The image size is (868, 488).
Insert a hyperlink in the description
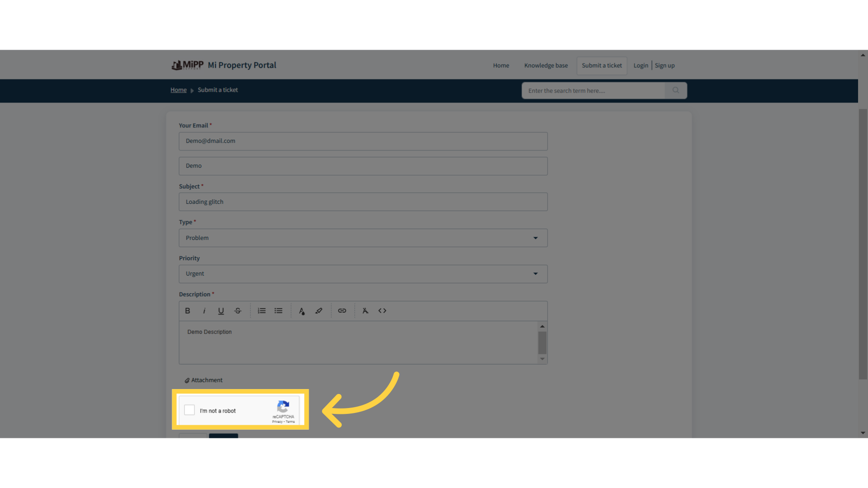point(342,311)
